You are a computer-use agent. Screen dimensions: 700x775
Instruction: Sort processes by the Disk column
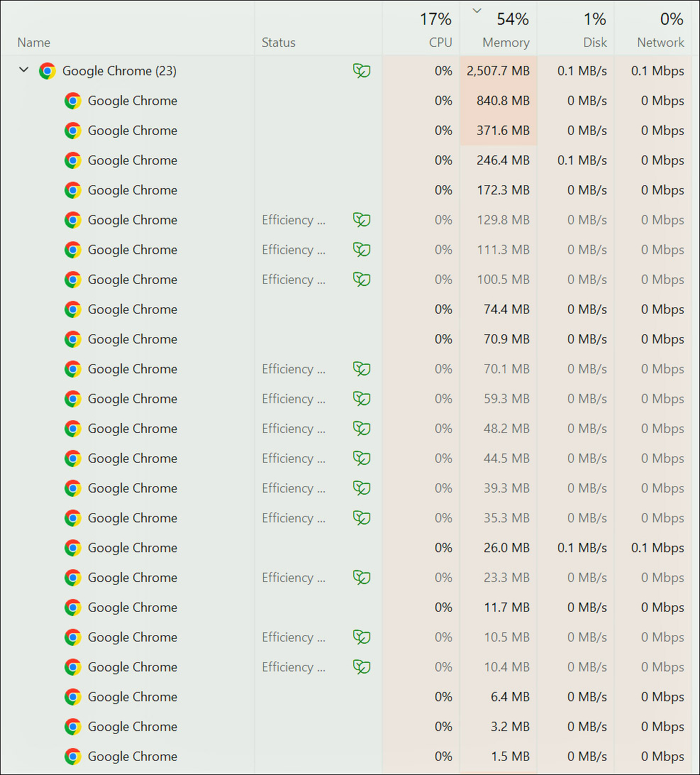[x=594, y=43]
